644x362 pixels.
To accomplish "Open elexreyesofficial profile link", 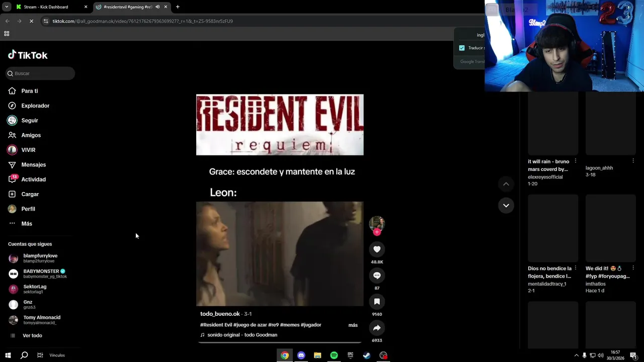I will pos(545,177).
